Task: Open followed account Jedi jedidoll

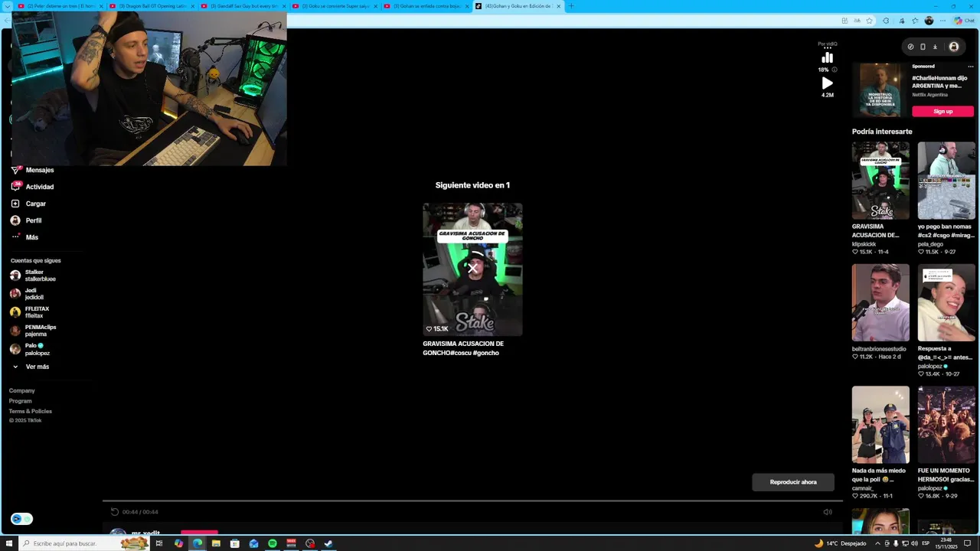Action: point(28,294)
